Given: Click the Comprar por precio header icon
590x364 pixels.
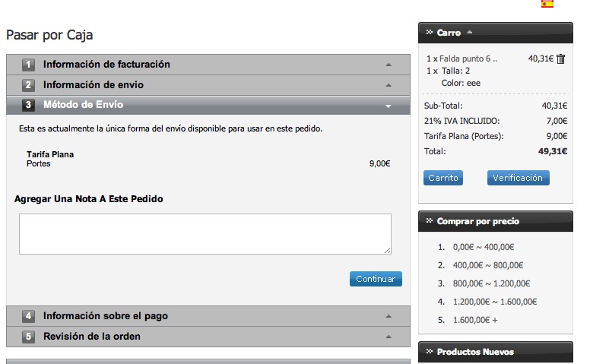Looking at the screenshot, I should coord(429,221).
